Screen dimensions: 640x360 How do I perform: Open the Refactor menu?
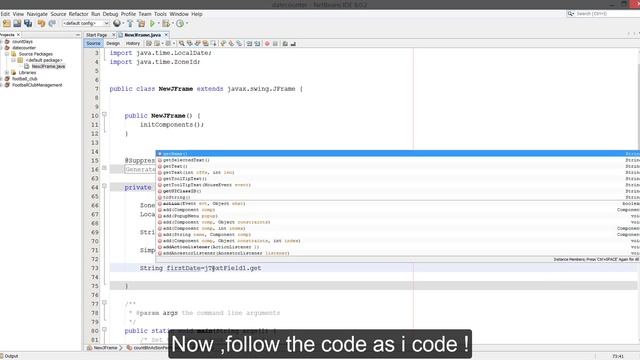click(x=79, y=14)
